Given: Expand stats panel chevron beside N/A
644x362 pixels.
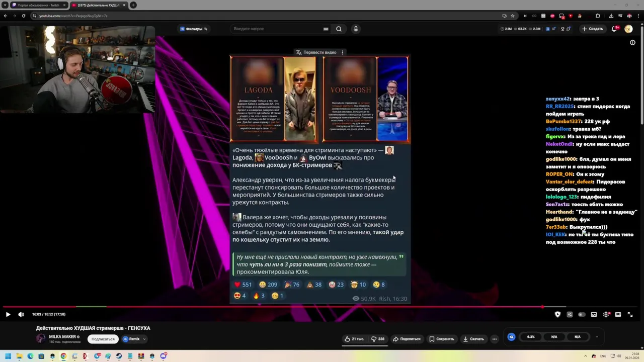Looking at the screenshot, I should 597,337.
